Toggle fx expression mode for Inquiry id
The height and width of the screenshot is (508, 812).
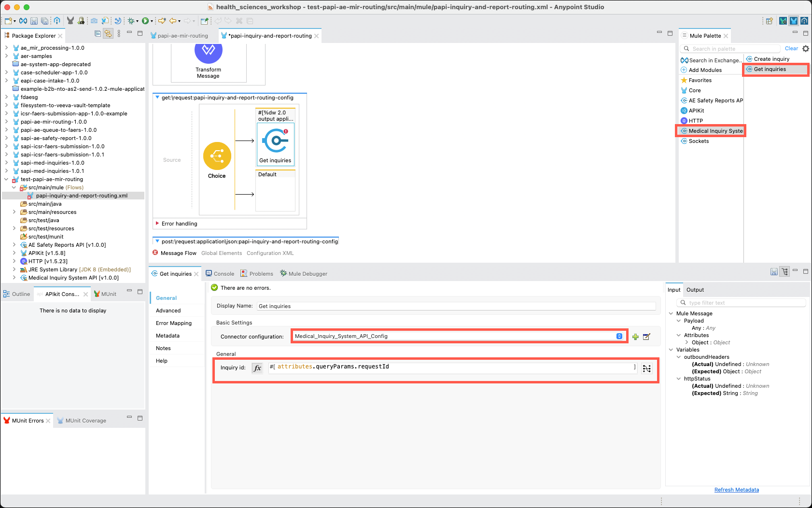click(257, 368)
